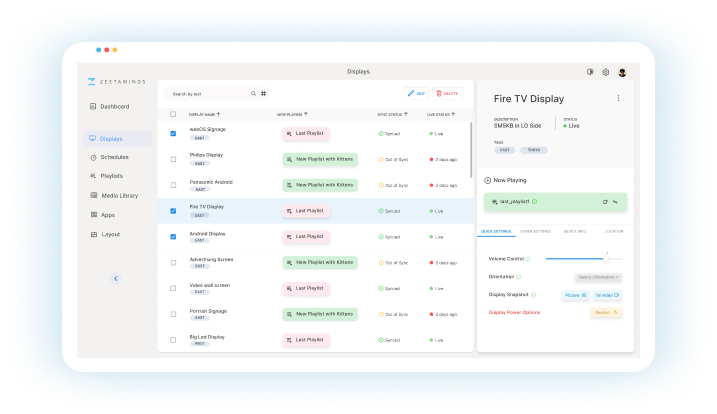
Task: Collapse the sidebar with the chevron button
Action: point(116,278)
